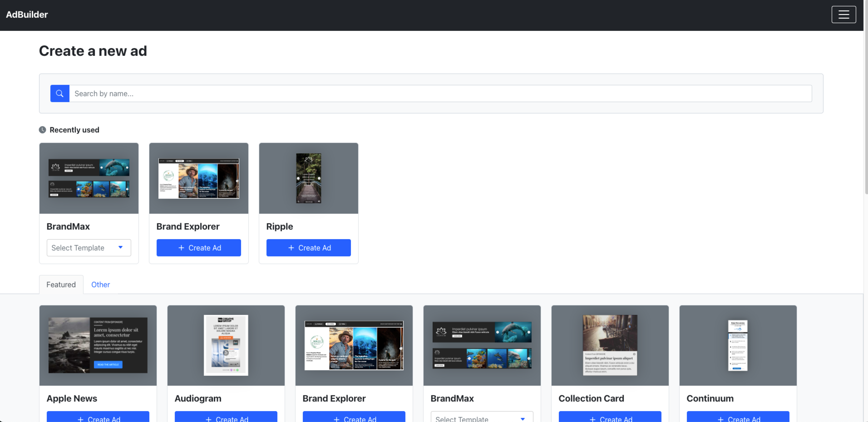The height and width of the screenshot is (422, 868).
Task: Create Ad using Ripple template
Action: [x=308, y=248]
